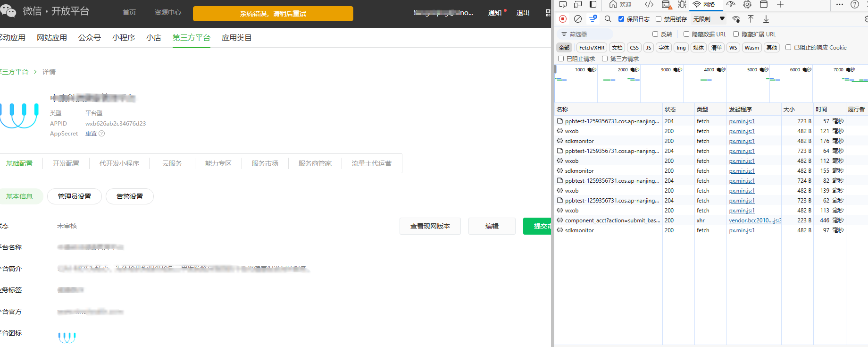Click the 重置 AppSecret reset link
This screenshot has height=347, width=868.
coord(91,134)
